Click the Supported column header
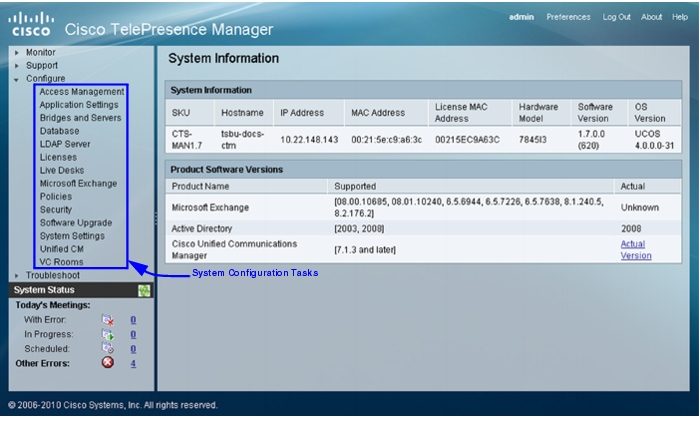This screenshot has height=431, width=699. tap(471, 186)
